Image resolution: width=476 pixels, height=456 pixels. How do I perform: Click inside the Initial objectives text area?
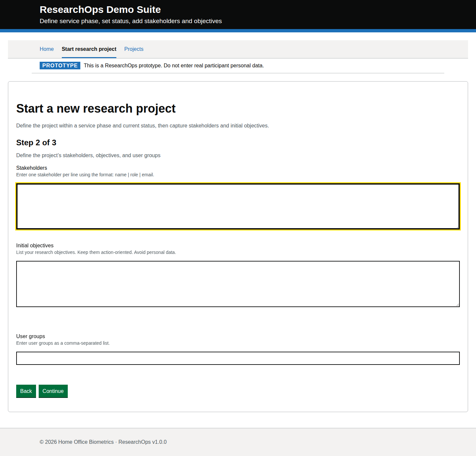[238, 284]
